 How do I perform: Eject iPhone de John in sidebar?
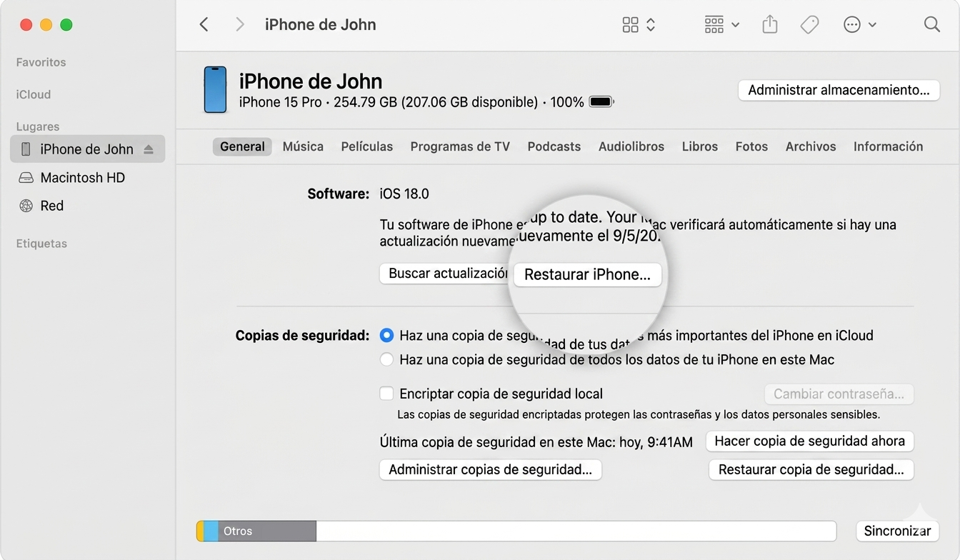149,149
